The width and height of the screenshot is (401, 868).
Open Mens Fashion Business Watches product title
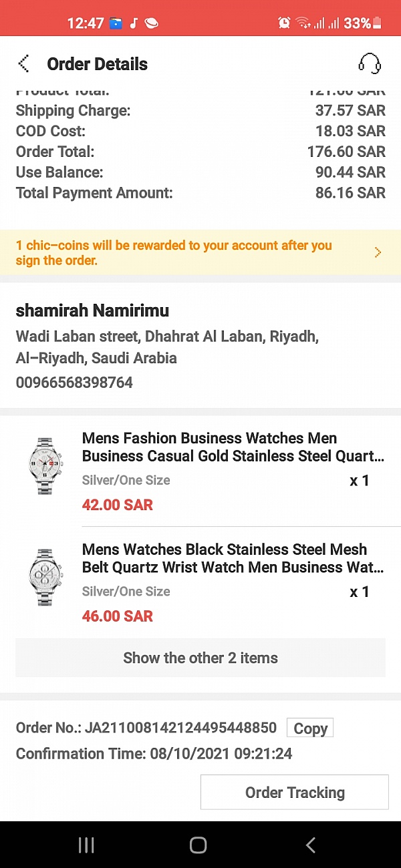tap(233, 447)
